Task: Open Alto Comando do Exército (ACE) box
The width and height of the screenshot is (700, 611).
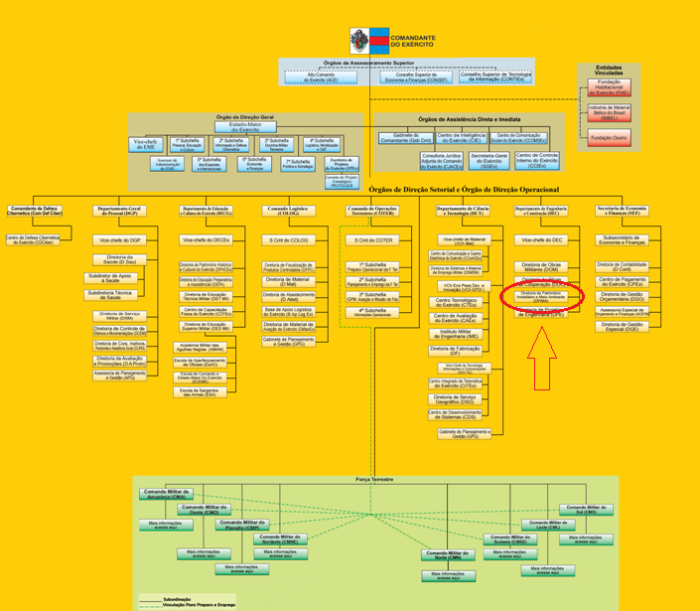Action: pyautogui.click(x=321, y=77)
